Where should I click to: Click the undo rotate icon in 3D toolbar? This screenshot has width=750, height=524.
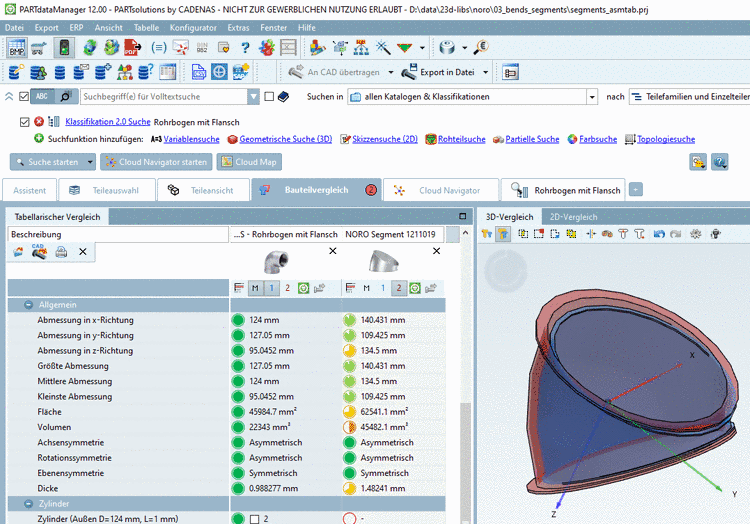(659, 234)
